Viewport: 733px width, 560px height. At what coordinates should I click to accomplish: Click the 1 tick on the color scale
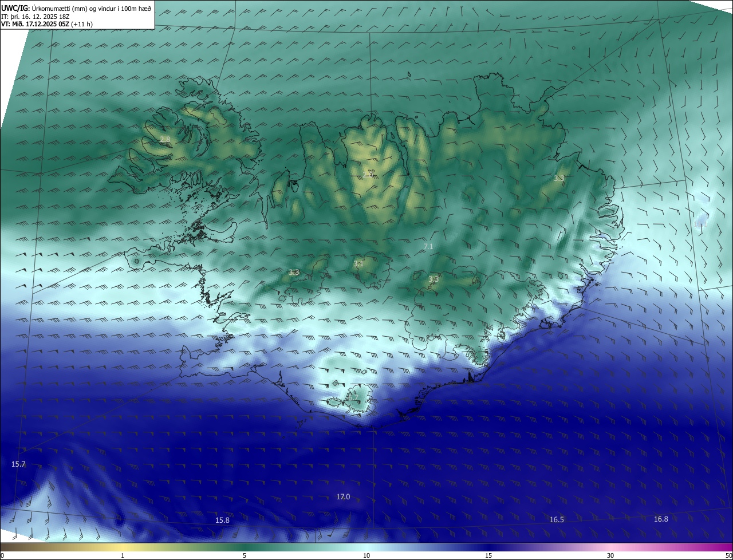(123, 556)
